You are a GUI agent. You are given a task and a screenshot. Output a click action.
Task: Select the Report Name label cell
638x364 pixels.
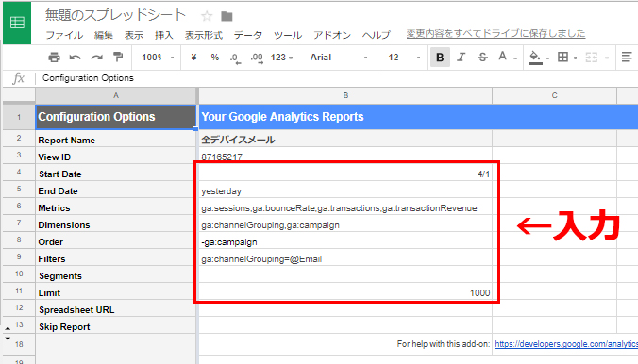click(116, 140)
